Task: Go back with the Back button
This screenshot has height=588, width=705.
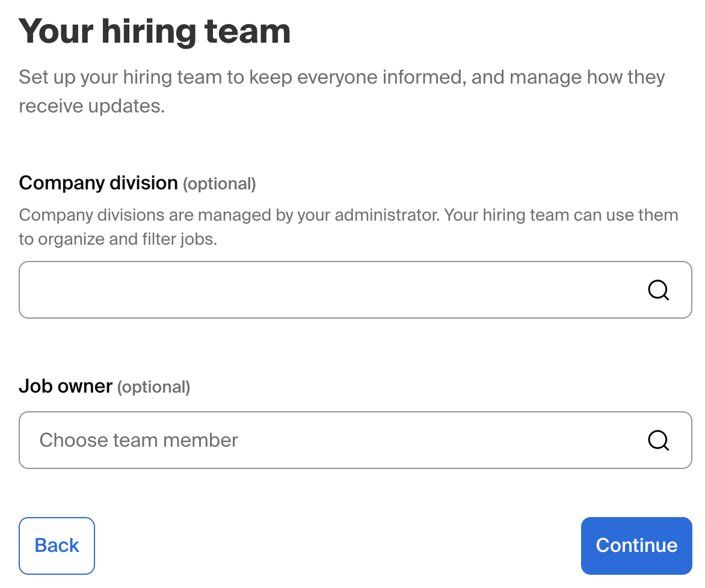Action: point(57,545)
